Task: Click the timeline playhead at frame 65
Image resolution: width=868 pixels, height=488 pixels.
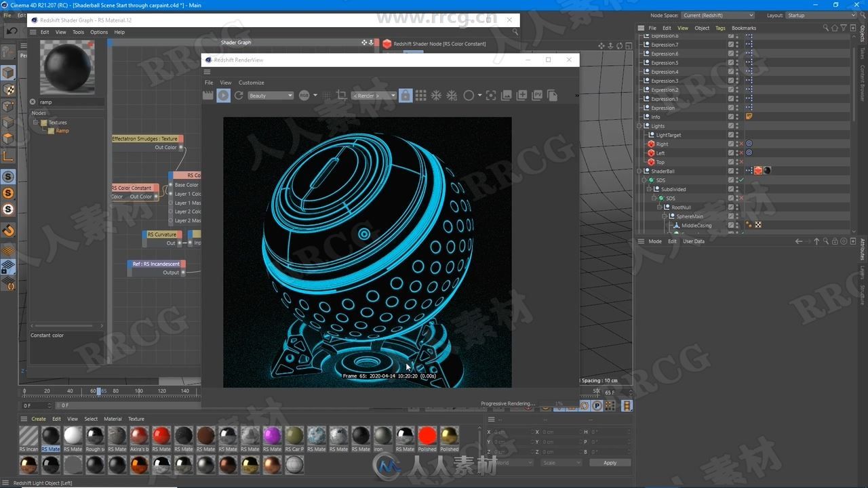Action: [99, 391]
